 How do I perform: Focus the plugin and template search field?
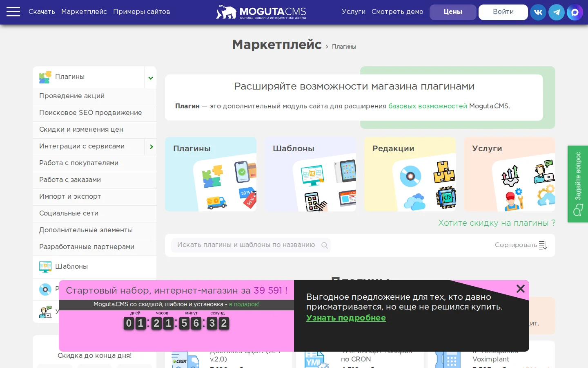coord(251,245)
